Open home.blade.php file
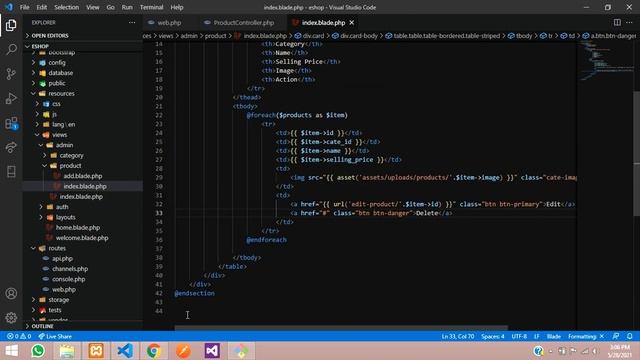 pos(78,227)
